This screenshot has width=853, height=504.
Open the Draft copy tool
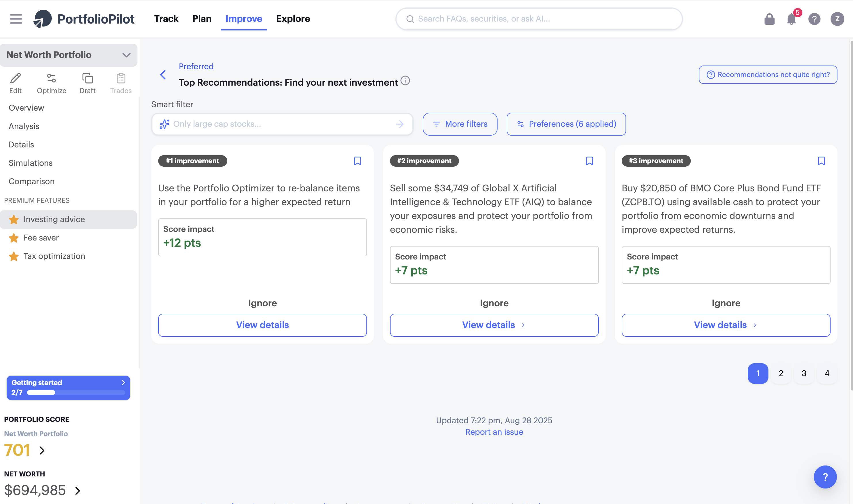point(87,83)
